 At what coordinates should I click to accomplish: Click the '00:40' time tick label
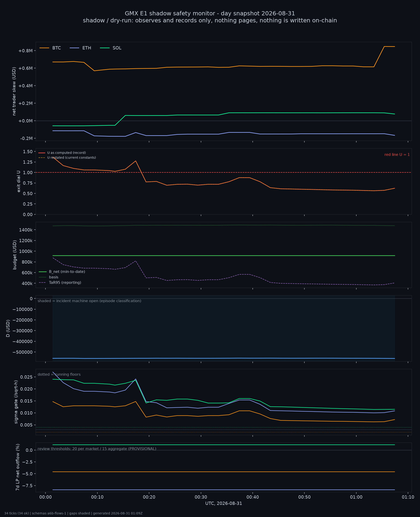click(253, 497)
